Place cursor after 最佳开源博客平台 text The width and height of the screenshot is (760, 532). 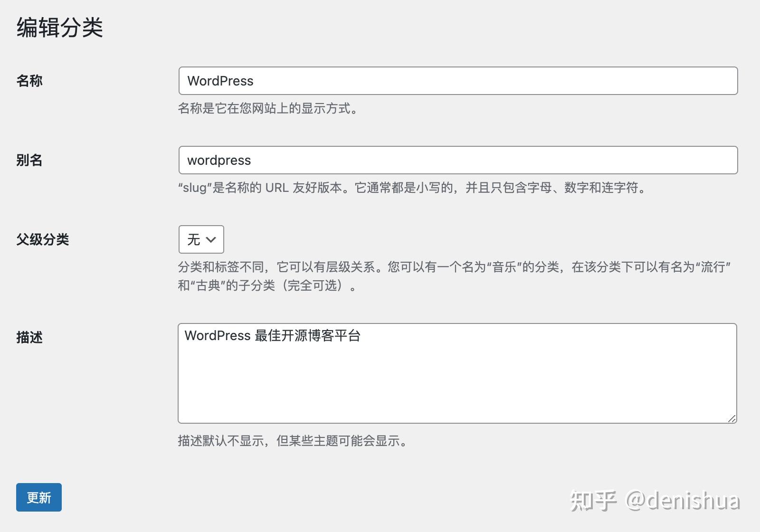362,336
